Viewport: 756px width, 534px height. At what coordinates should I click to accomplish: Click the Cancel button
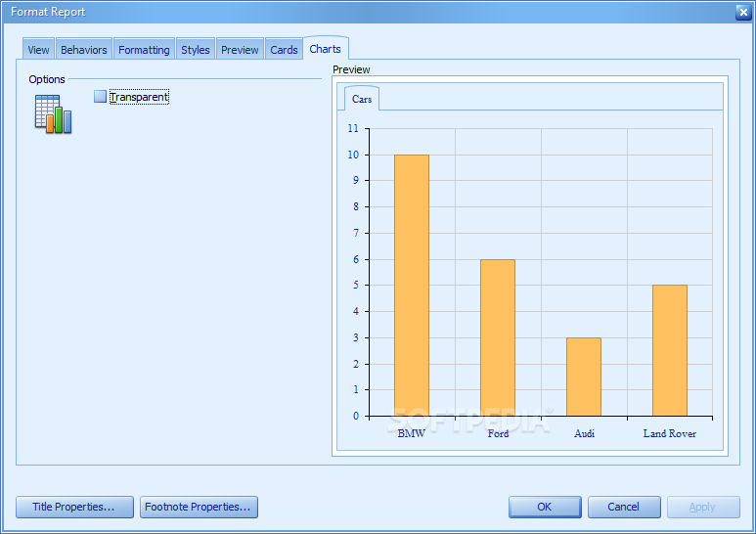click(x=624, y=507)
